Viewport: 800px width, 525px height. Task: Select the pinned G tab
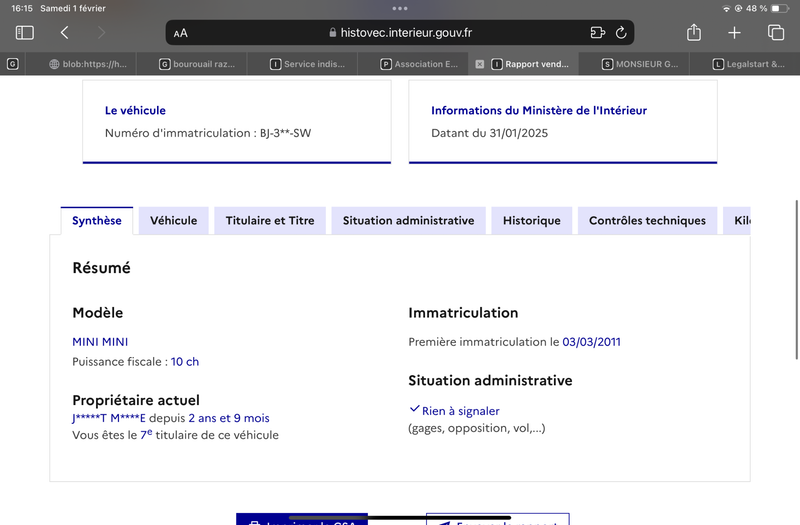pos(13,64)
